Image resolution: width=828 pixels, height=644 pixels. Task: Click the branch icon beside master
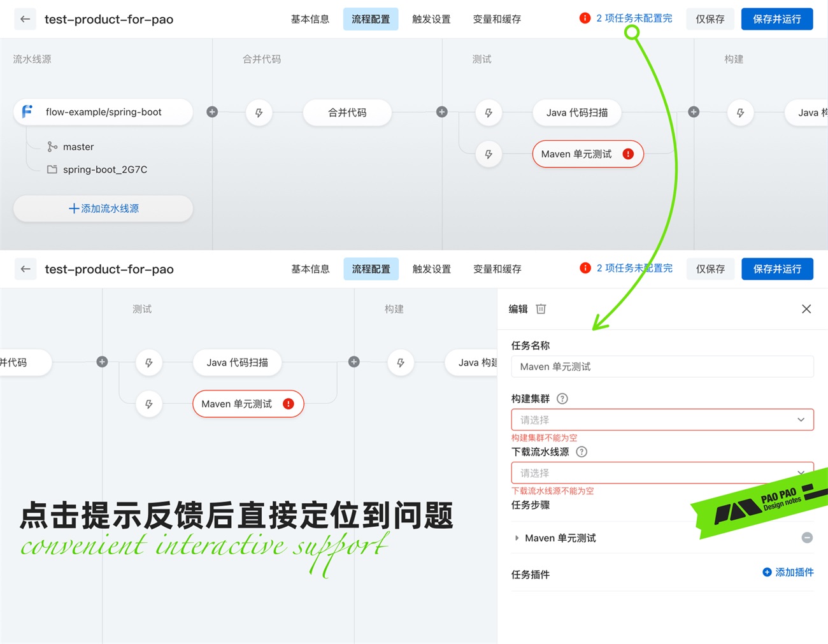[x=52, y=147]
